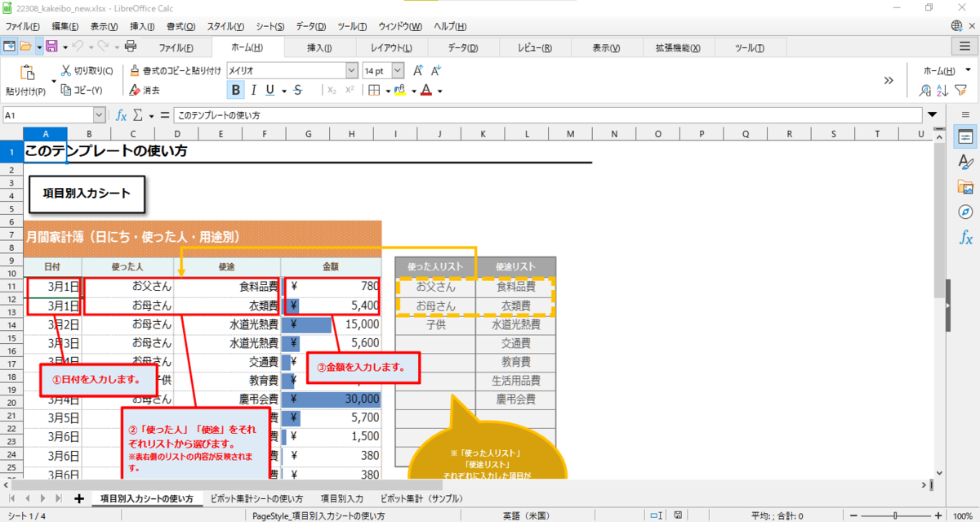
Task: Click the zoom slider handle in status bar
Action: (896, 515)
